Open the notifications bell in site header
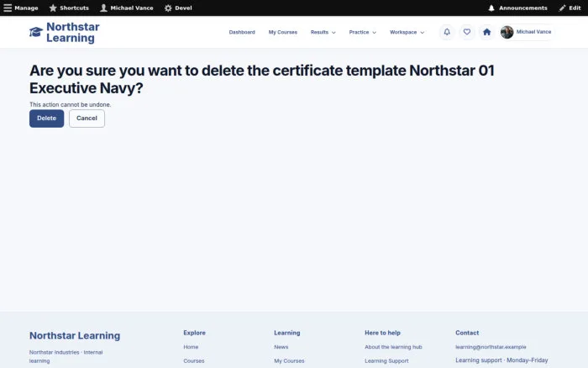This screenshot has width=588, height=368. pos(447,32)
